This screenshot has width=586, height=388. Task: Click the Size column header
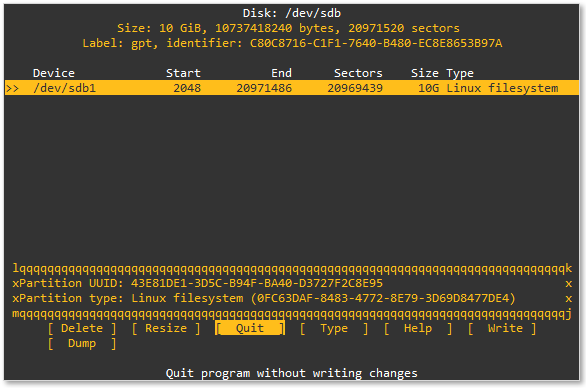(x=425, y=73)
